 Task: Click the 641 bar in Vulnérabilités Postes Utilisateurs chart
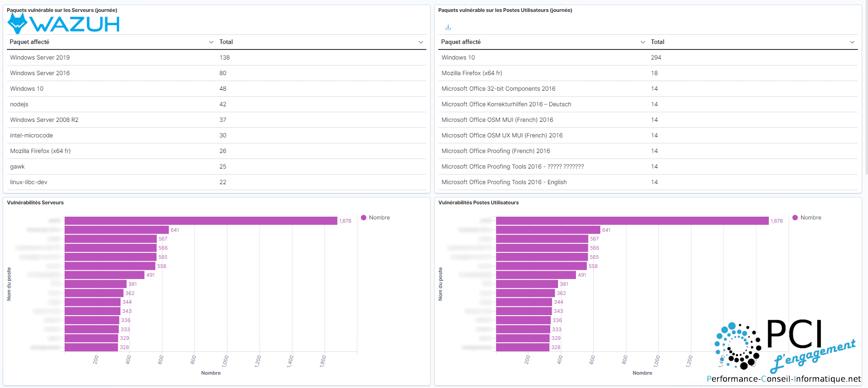548,230
